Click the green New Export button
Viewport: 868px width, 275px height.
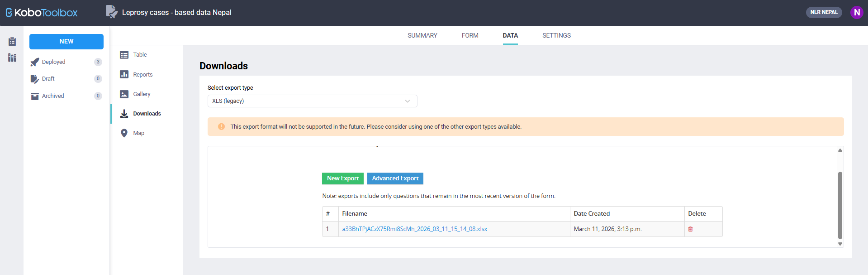[342, 179]
